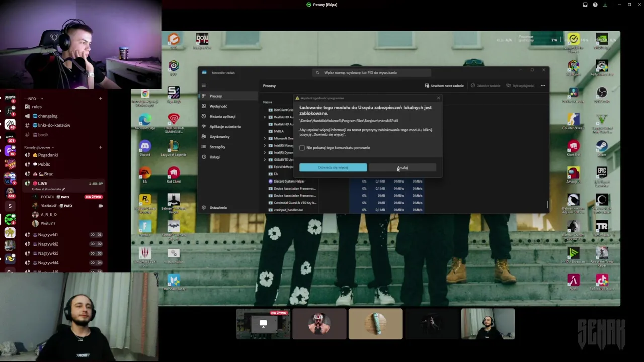The width and height of the screenshot is (644, 362).
Task: Focus the Task Manager search field
Action: [372, 73]
